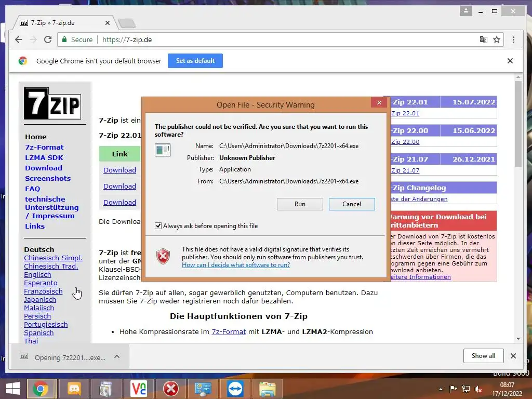Open How can I decide what software to run link
Screen dimensions: 532x399
(x=236, y=265)
